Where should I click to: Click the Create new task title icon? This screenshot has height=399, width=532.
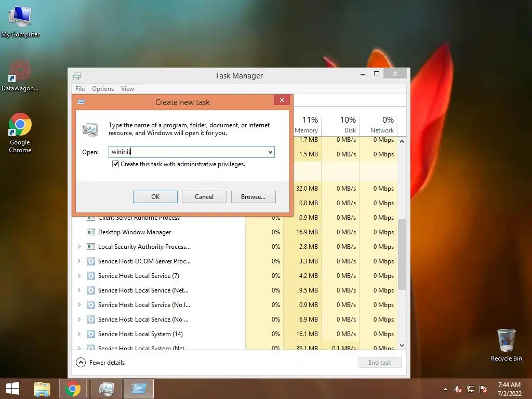[81, 102]
